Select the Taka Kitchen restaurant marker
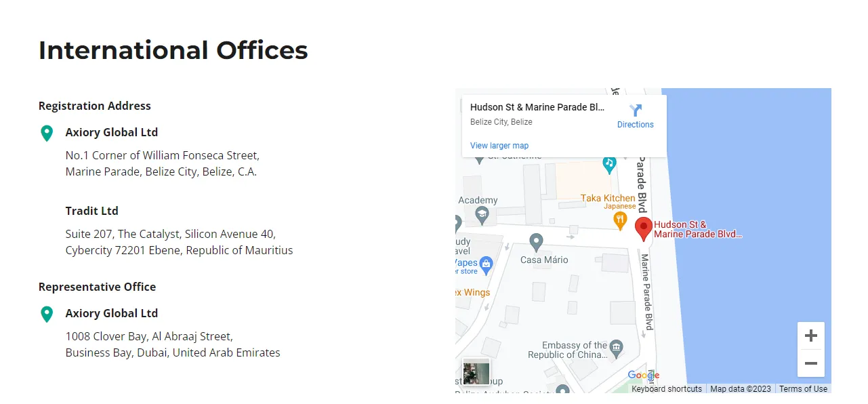Viewport: 868px width, 404px height. [619, 220]
